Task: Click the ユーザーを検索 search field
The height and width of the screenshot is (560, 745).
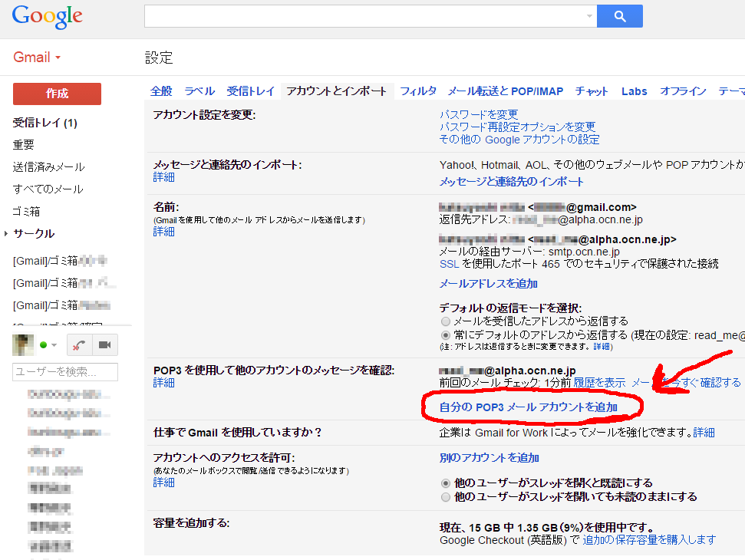Action: [x=65, y=372]
